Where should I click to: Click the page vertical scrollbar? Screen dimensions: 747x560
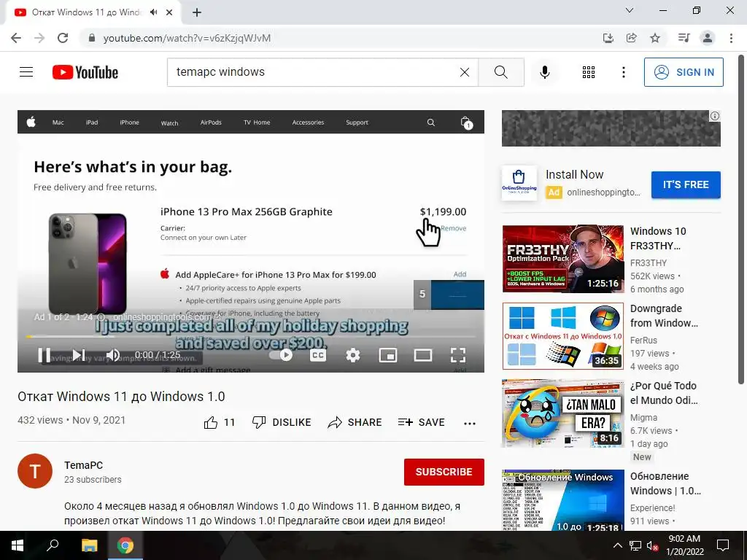tap(741, 219)
